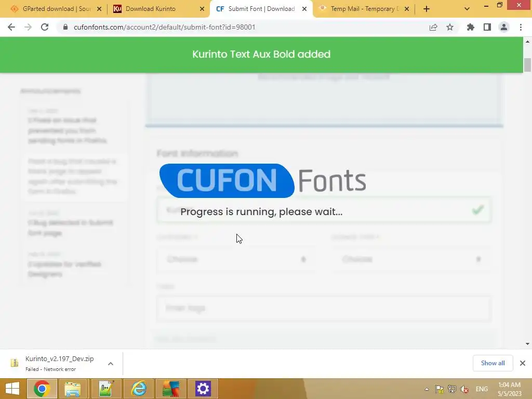Click the CUFON Fonts logo

pyautogui.click(x=263, y=180)
